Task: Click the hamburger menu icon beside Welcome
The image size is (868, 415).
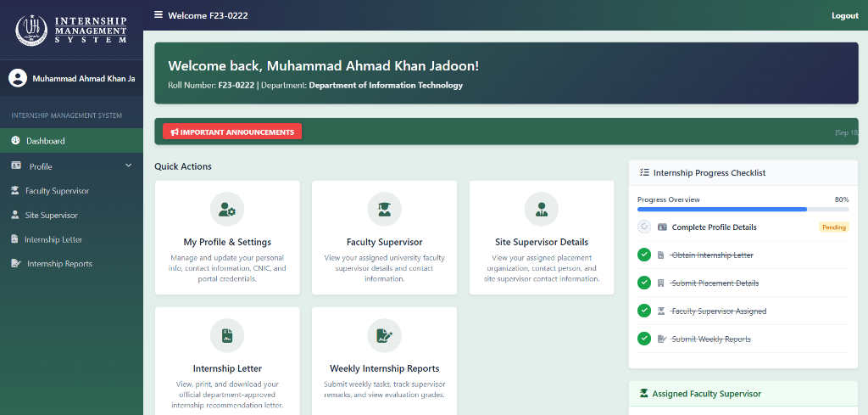Action: click(x=159, y=15)
